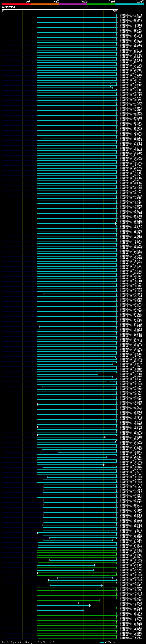This screenshot has width=146, height=644.
Task: Select hit label UniRef100_A5UN52
Action: point(131,638)
